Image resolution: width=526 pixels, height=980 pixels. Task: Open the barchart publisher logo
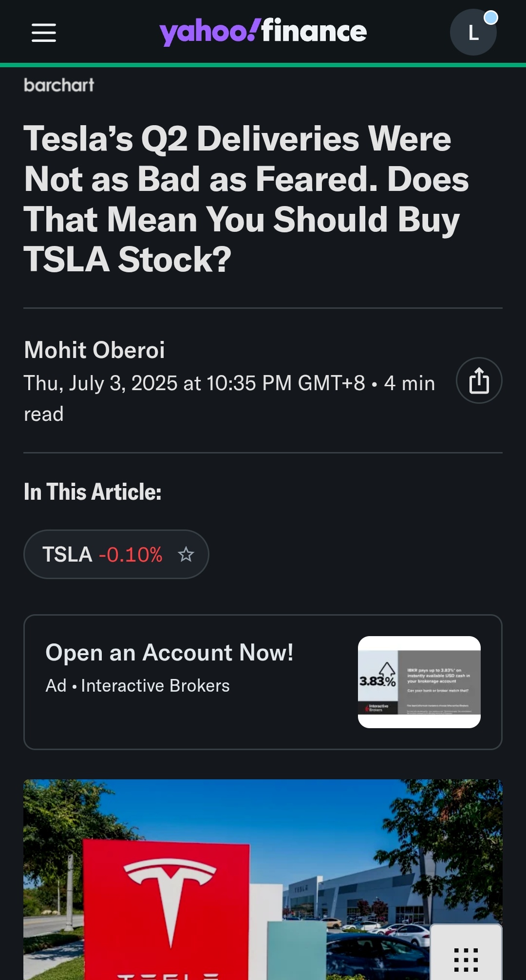(59, 85)
